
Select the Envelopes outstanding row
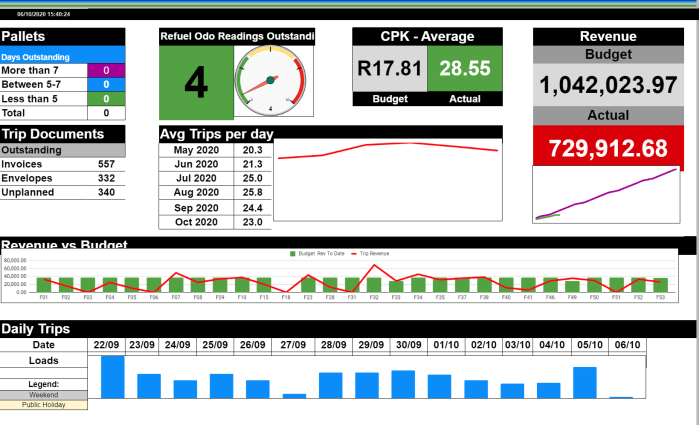pos(62,178)
